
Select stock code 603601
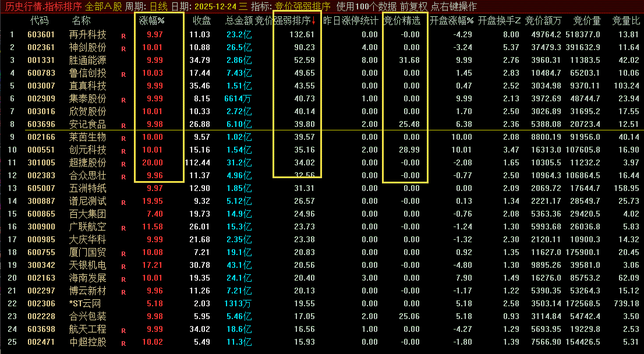pyautogui.click(x=41, y=34)
